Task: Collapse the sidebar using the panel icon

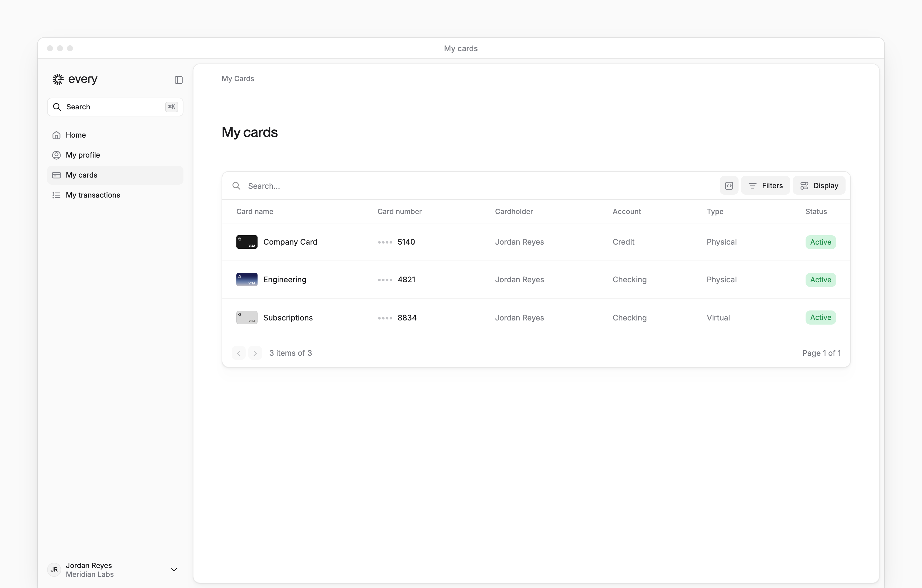Action: point(178,80)
